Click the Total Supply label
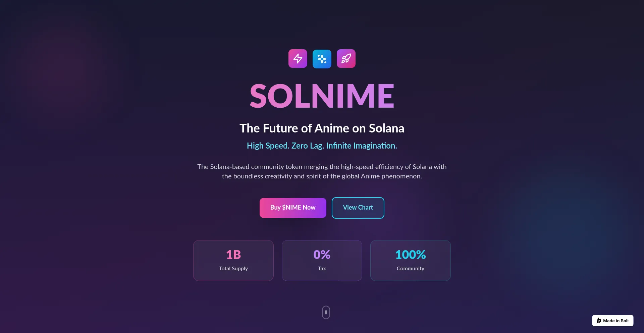The height and width of the screenshot is (333, 644). click(233, 269)
